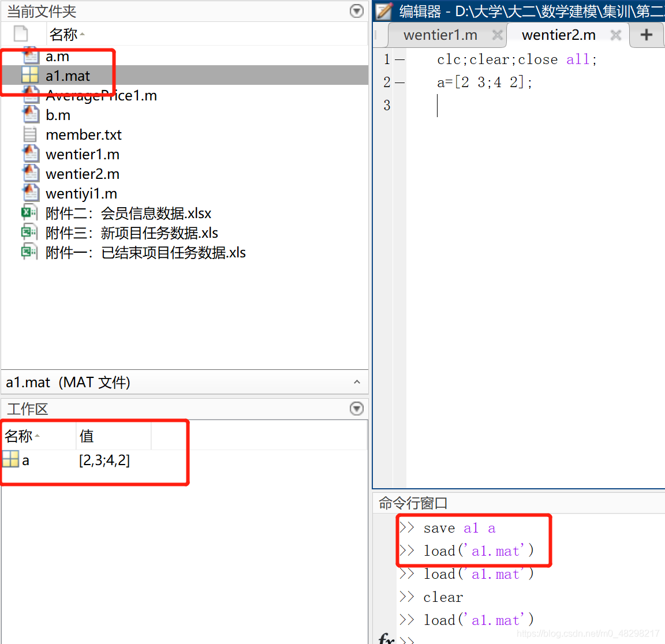
Task: Open the current folder panel actions menu
Action: tap(357, 11)
